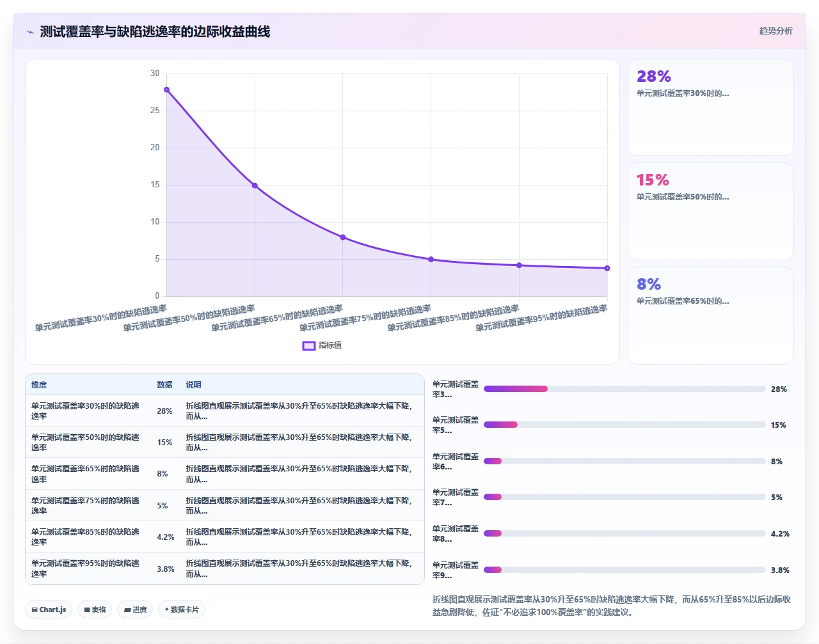Click the trend icon beside the title
This screenshot has height=644, width=819.
pyautogui.click(x=30, y=32)
